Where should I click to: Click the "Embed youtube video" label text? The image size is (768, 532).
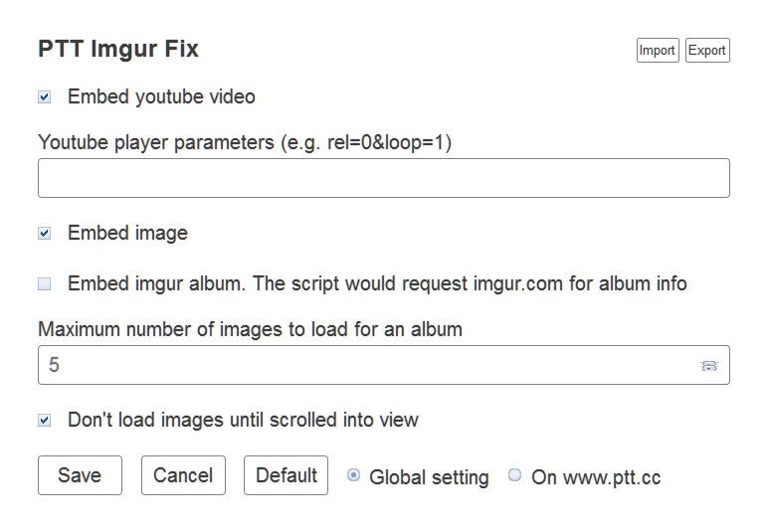(x=161, y=97)
